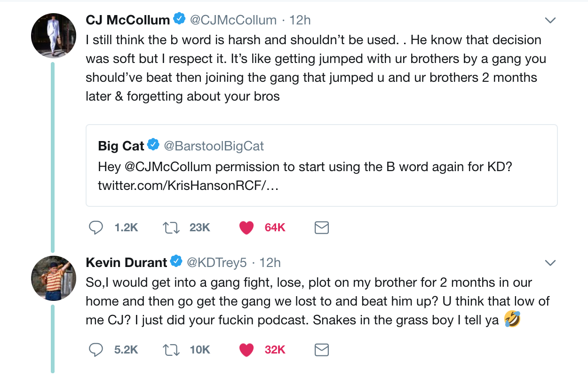Open the 12h timestamp on Kevin Durant's tweet
The image size is (588, 377).
click(x=270, y=262)
